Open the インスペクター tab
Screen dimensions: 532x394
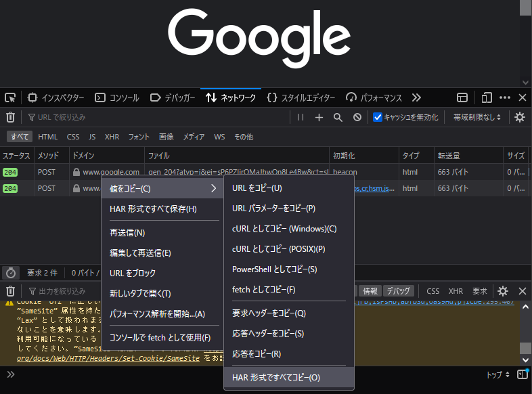[x=56, y=97]
